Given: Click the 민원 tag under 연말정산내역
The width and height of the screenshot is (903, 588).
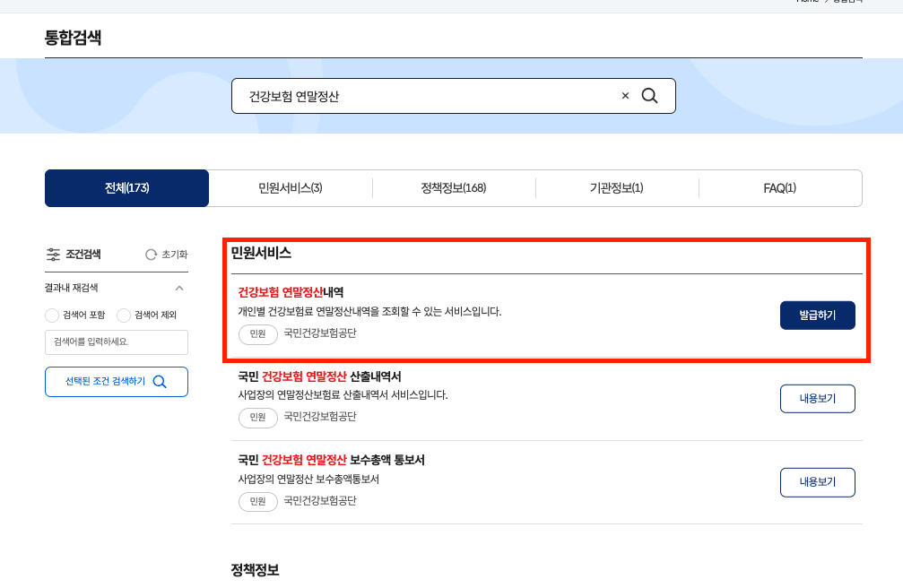Looking at the screenshot, I should [x=258, y=334].
